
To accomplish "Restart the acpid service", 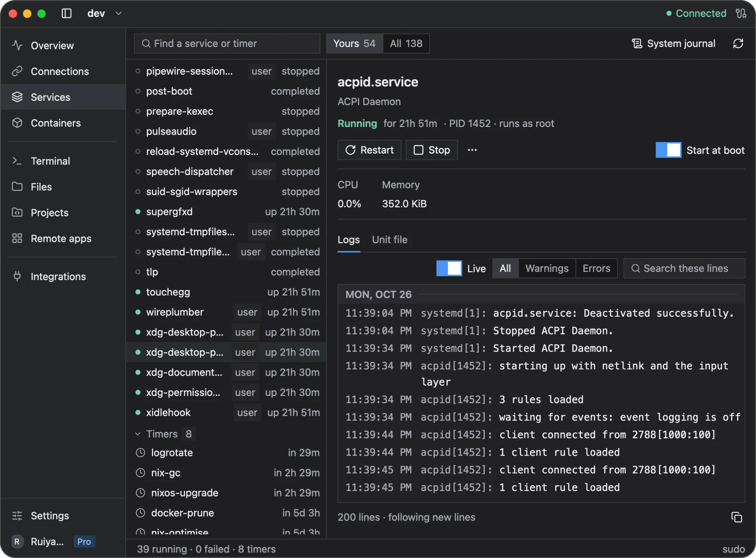I will (x=369, y=150).
